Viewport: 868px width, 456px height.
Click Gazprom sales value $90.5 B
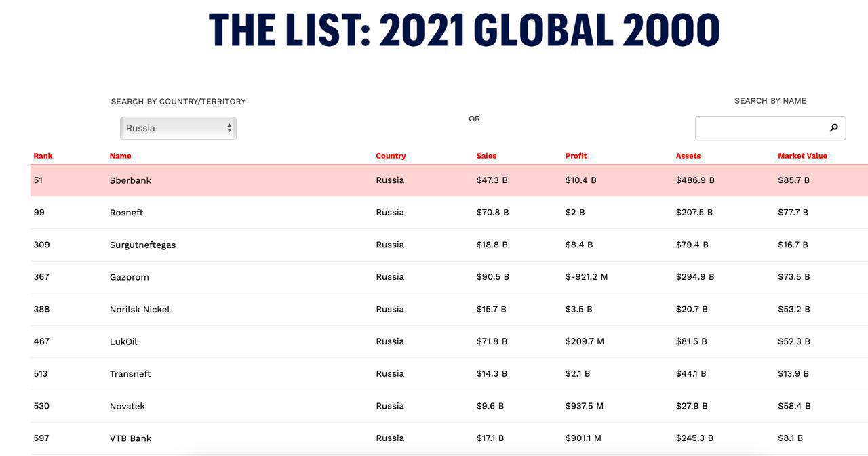click(x=493, y=277)
